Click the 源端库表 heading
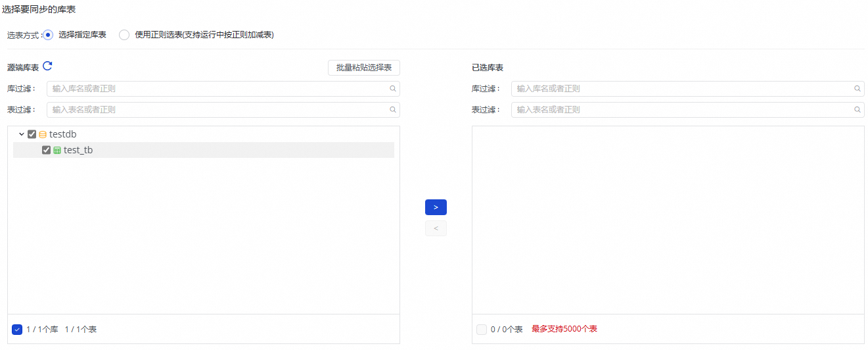The image size is (868, 350). pos(23,68)
